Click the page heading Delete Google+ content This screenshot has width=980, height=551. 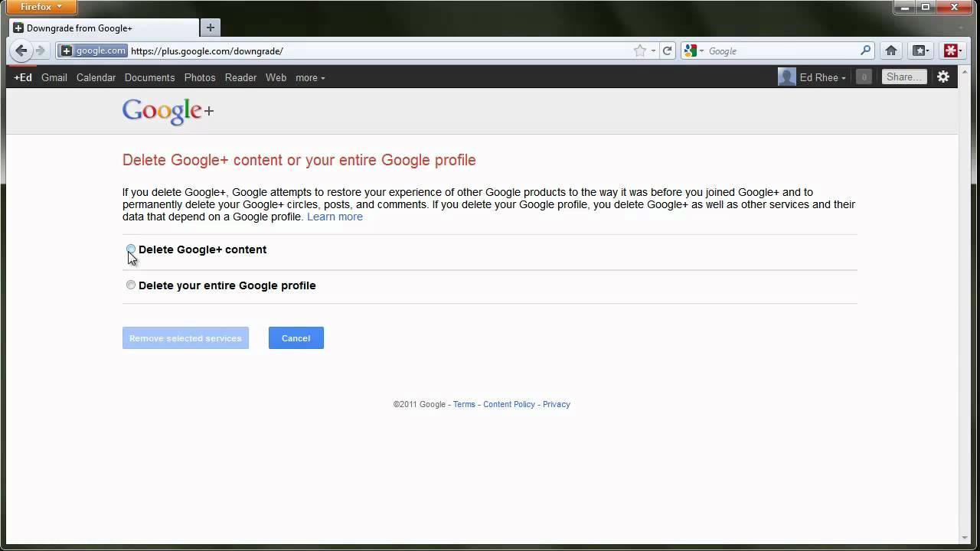click(299, 160)
